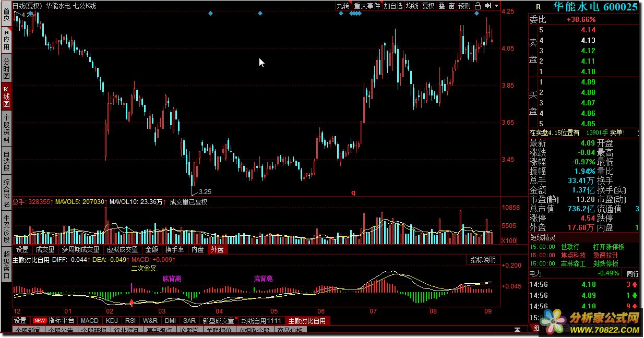Select K线图 tab in left sidebar
The width and height of the screenshot is (644, 338).
pyautogui.click(x=6, y=97)
